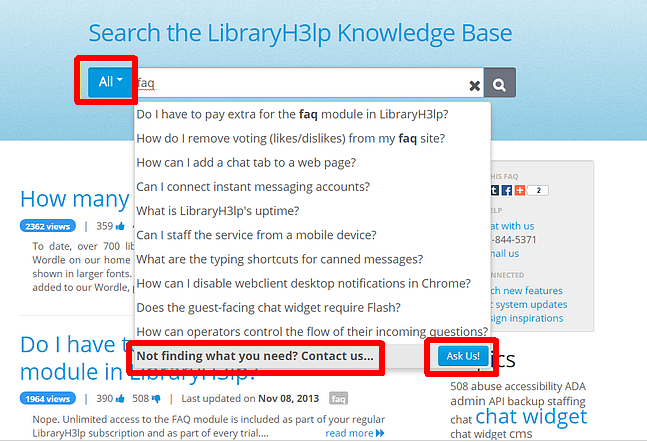Click the 508 topic tag
Viewport: 647px width, 442px height.
459,387
